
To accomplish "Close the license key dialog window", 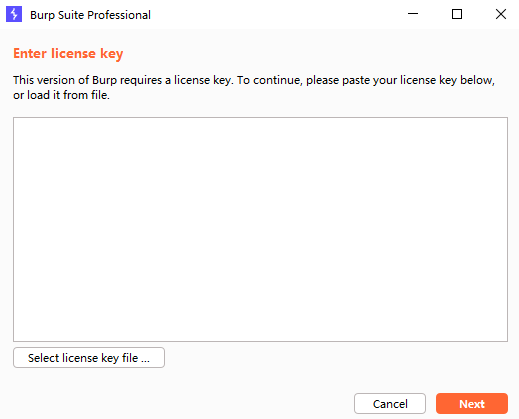I will click(501, 14).
